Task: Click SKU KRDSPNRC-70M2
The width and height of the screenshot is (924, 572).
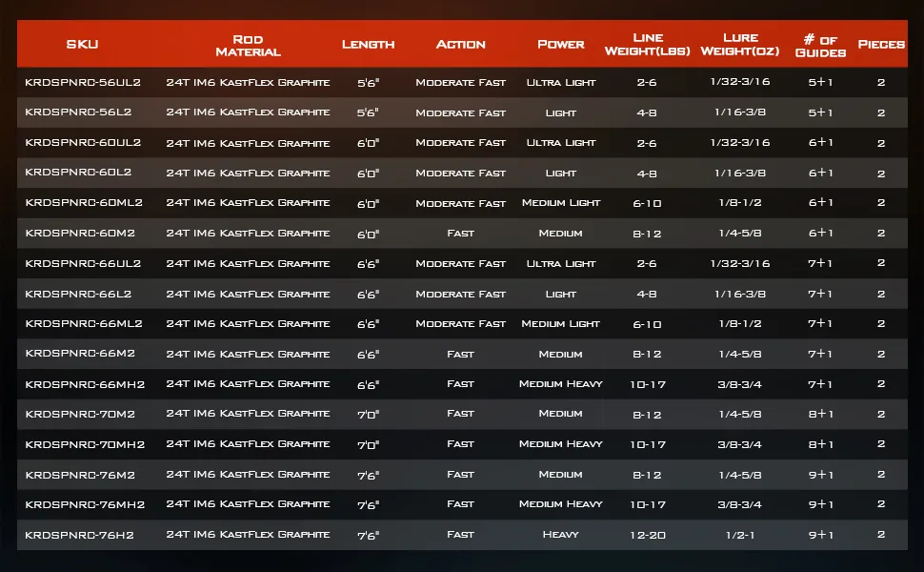Action: (x=80, y=414)
